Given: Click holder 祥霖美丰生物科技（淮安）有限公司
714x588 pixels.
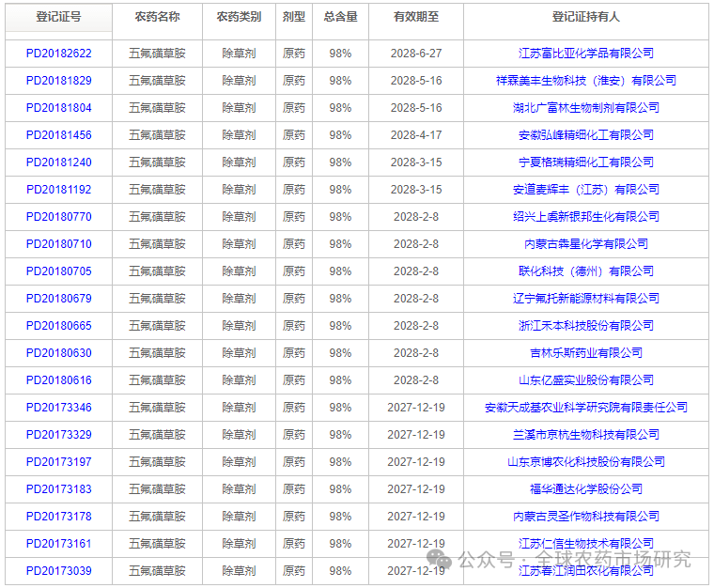Looking at the screenshot, I should 586,81.
